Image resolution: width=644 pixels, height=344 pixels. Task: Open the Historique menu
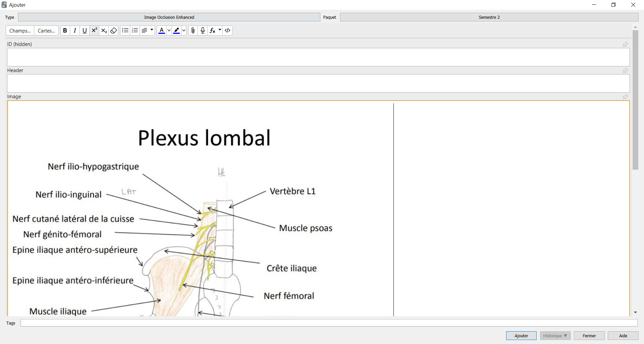[x=555, y=336]
